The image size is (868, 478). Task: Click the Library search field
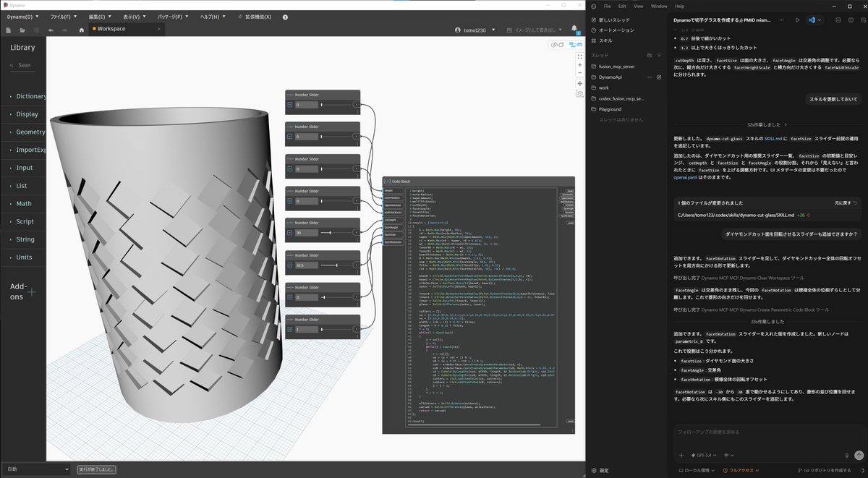[x=22, y=65]
